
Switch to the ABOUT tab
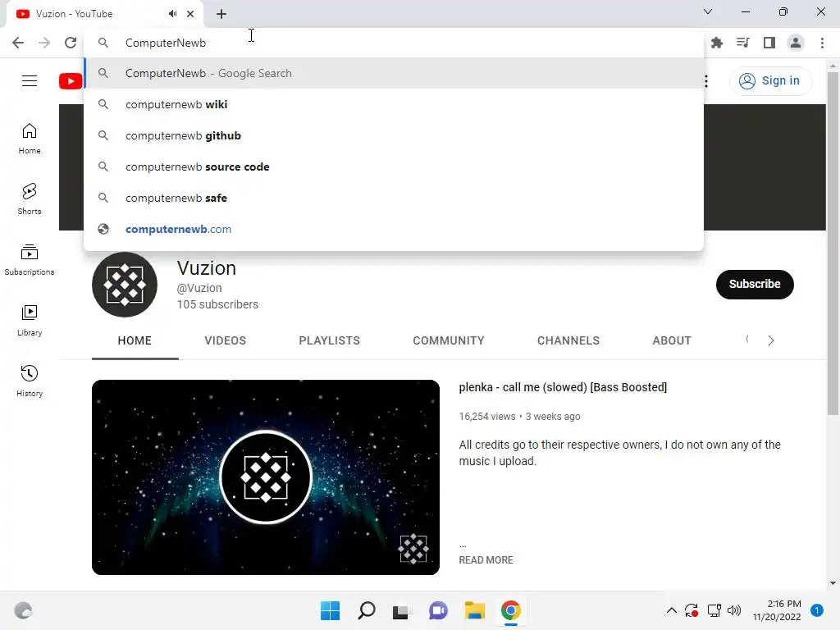point(672,340)
